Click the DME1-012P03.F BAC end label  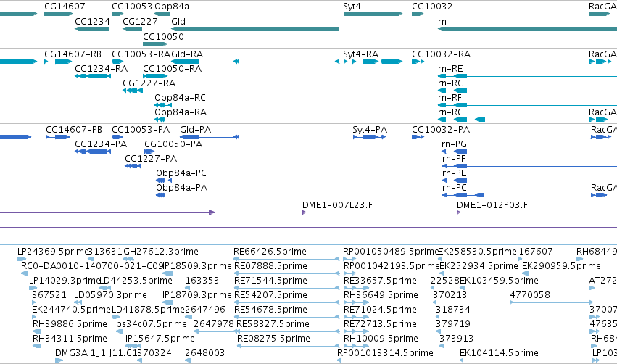492,205
